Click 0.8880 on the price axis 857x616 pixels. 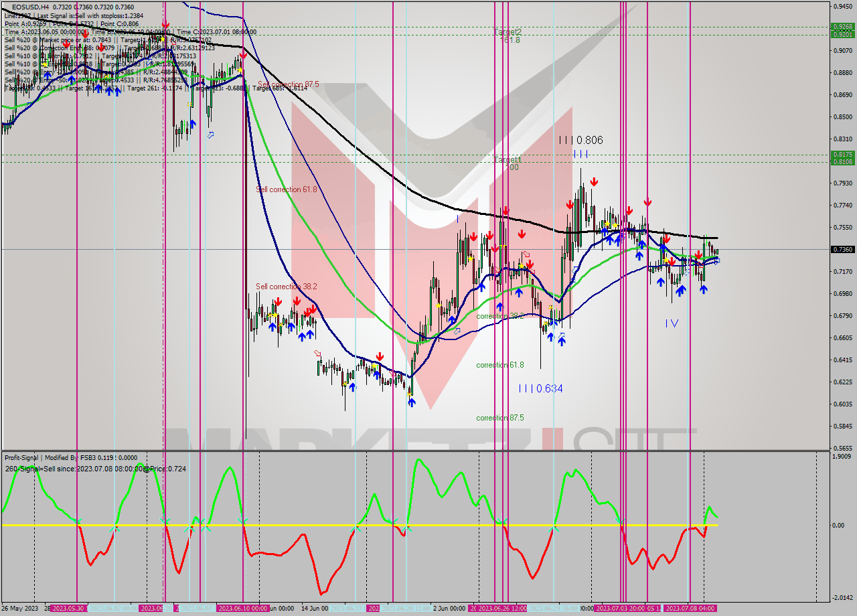click(843, 72)
